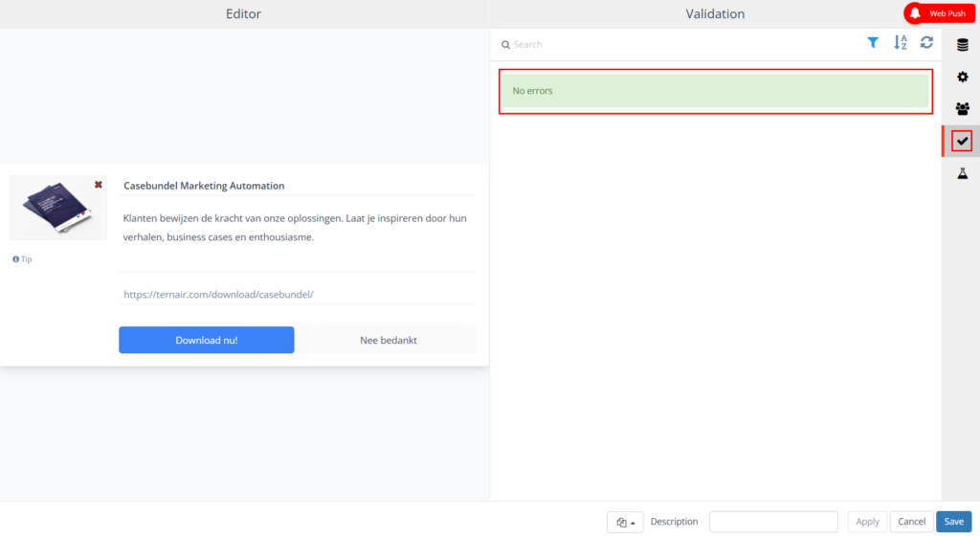Image resolution: width=980 pixels, height=538 pixels.
Task: Open the test flask sidebar panel
Action: [962, 173]
